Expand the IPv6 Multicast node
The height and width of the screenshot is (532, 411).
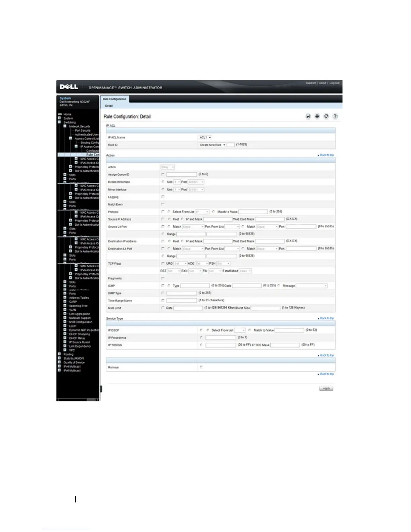coord(59,370)
